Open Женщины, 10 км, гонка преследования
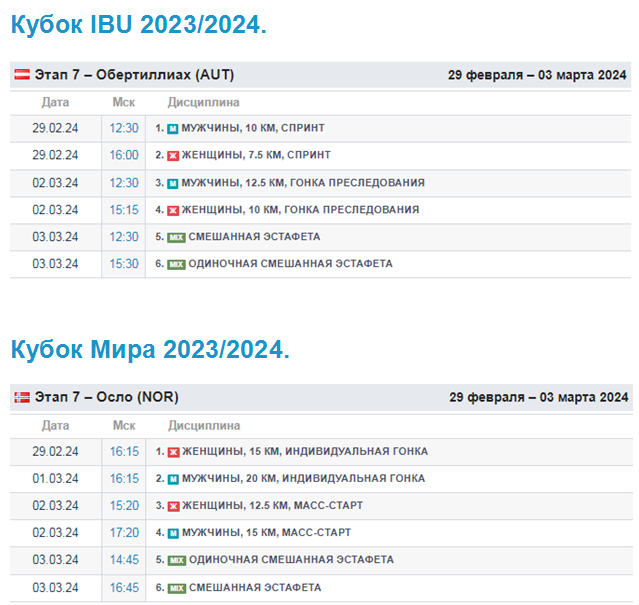 pyautogui.click(x=300, y=209)
